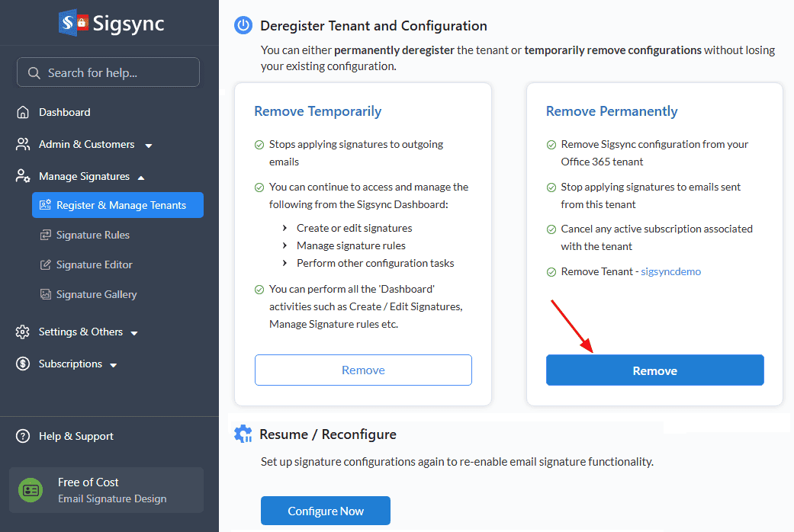Click the blue Remove Permanently button
794x532 pixels.
[654, 370]
